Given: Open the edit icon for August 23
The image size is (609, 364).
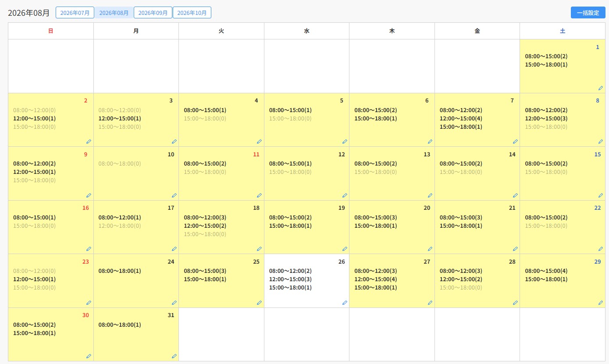Looking at the screenshot, I should pyautogui.click(x=89, y=303).
